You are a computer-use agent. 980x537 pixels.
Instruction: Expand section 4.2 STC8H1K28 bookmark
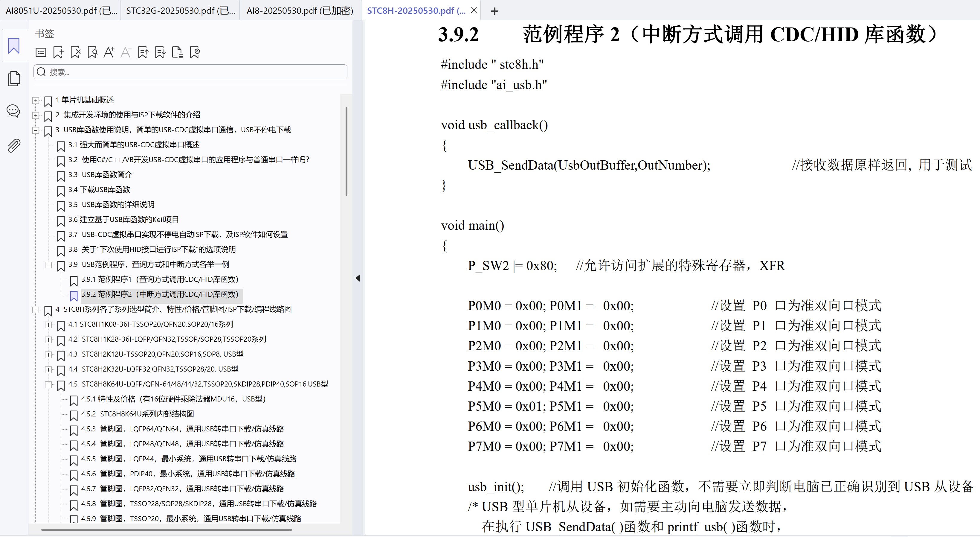coord(48,340)
